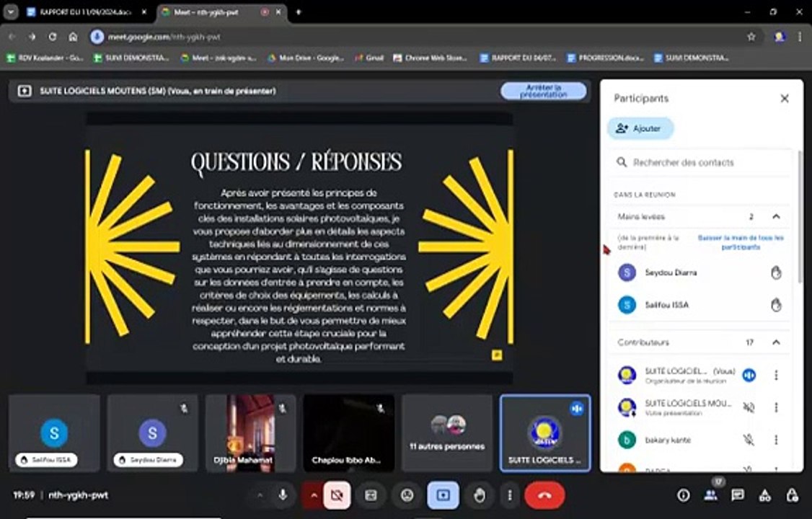The width and height of the screenshot is (812, 519).
Task: Click Baisser la main de tous les participants
Action: (x=740, y=242)
